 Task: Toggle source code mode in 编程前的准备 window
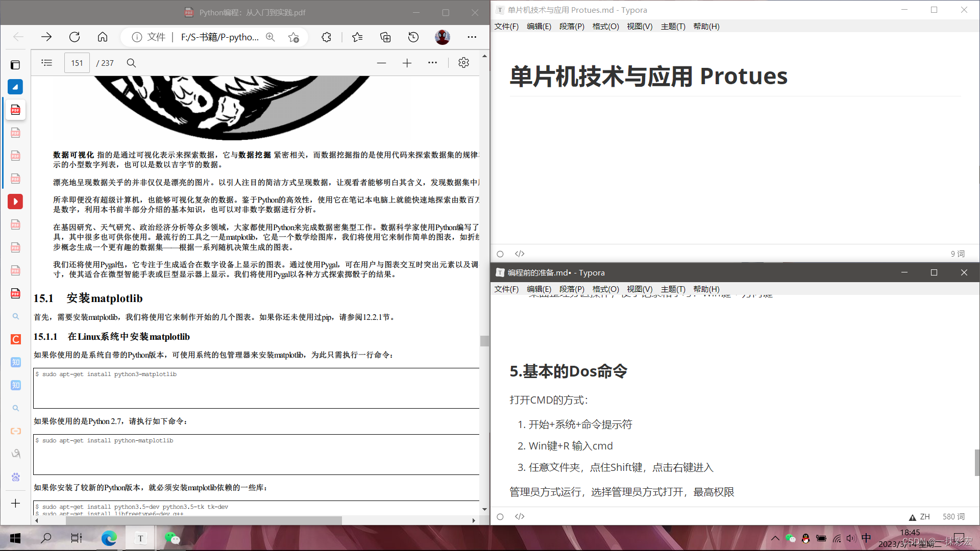520,516
